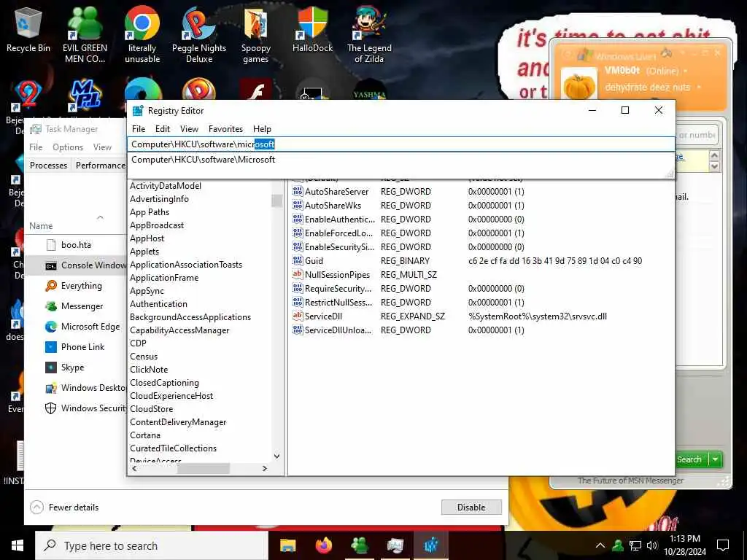Select the CloudStore registry key
The image size is (747, 560).
tap(152, 409)
